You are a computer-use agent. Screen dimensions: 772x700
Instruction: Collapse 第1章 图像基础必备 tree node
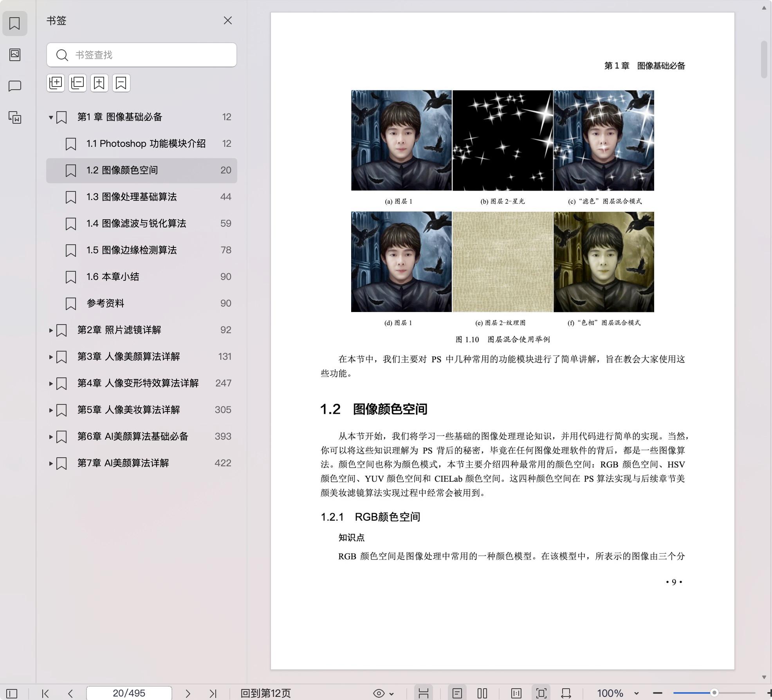[51, 117]
